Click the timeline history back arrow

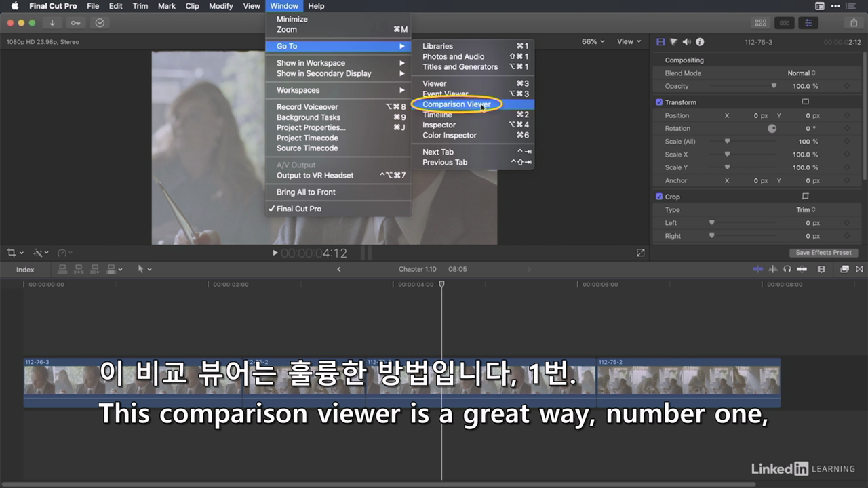(339, 269)
